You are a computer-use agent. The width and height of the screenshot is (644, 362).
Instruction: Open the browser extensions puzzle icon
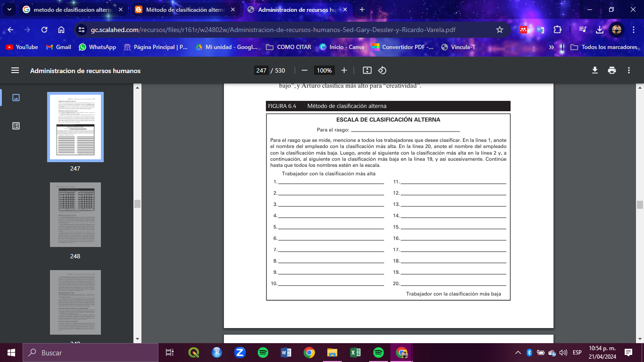click(557, 30)
